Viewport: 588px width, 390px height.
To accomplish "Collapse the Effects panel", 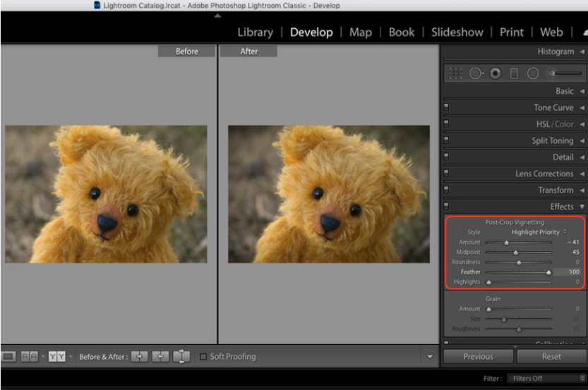I will point(582,207).
